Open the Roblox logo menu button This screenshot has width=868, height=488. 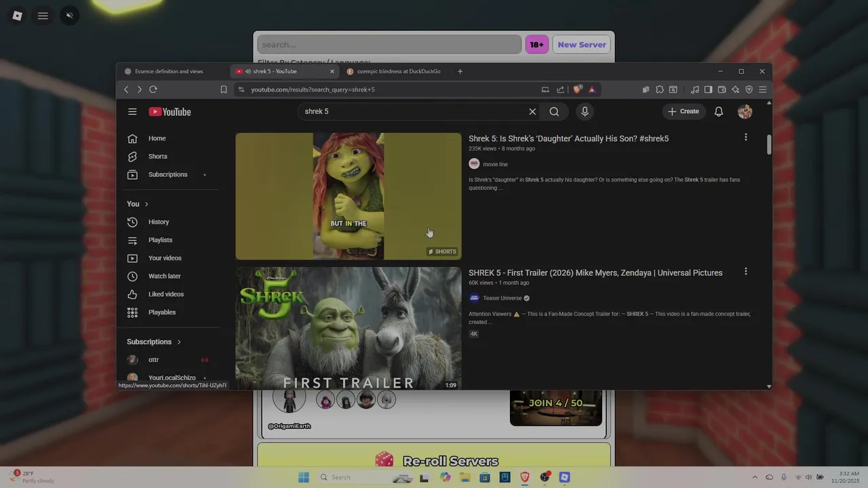pyautogui.click(x=18, y=16)
